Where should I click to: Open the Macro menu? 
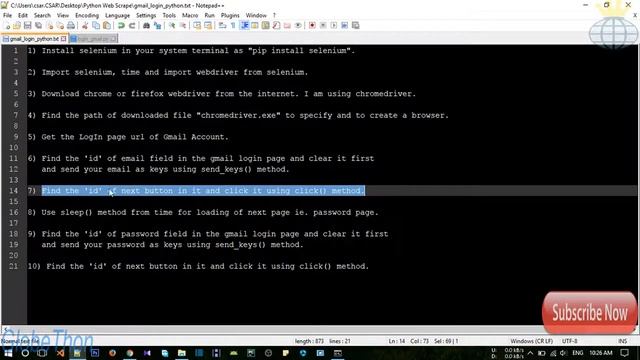pyautogui.click(x=190, y=15)
